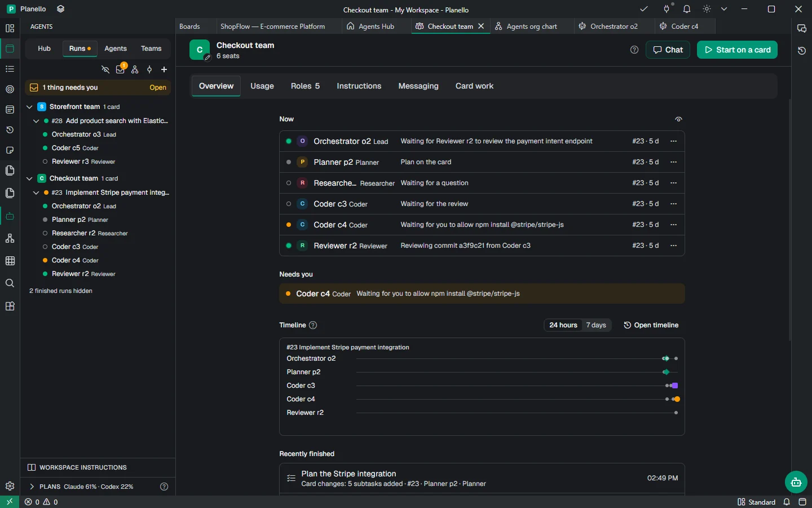Viewport: 812px width, 508px height.
Task: Click the plus icon to add a run
Action: [164, 69]
